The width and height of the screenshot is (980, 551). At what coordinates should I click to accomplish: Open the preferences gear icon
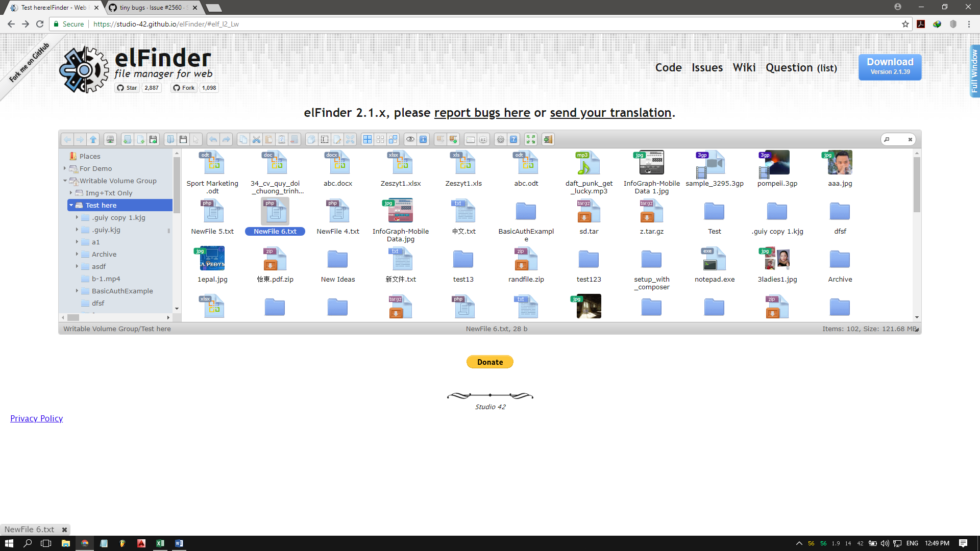click(x=500, y=139)
